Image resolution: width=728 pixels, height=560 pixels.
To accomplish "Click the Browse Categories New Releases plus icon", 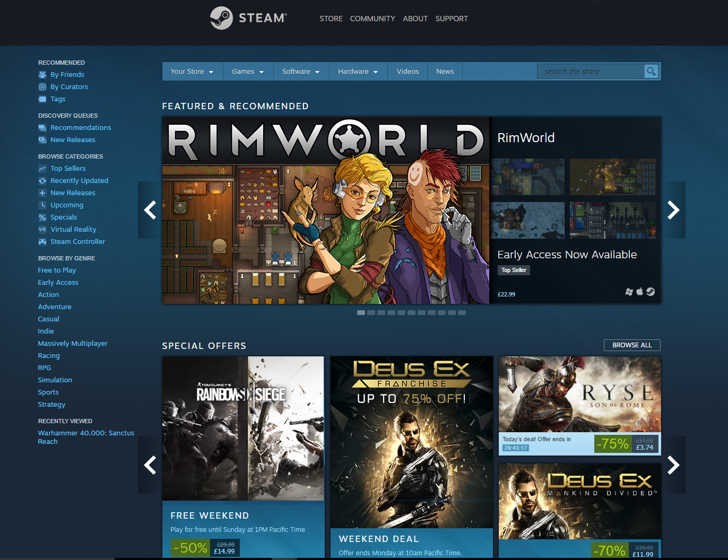I will click(42, 193).
